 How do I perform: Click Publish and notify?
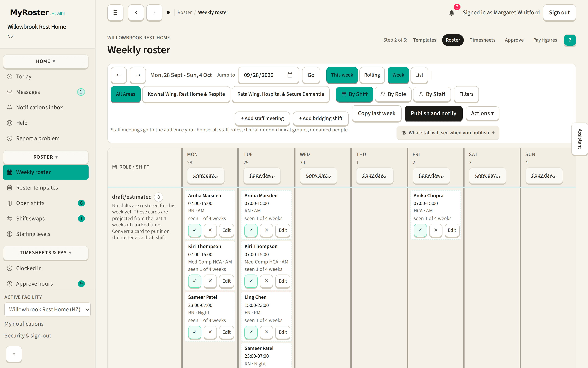433,113
